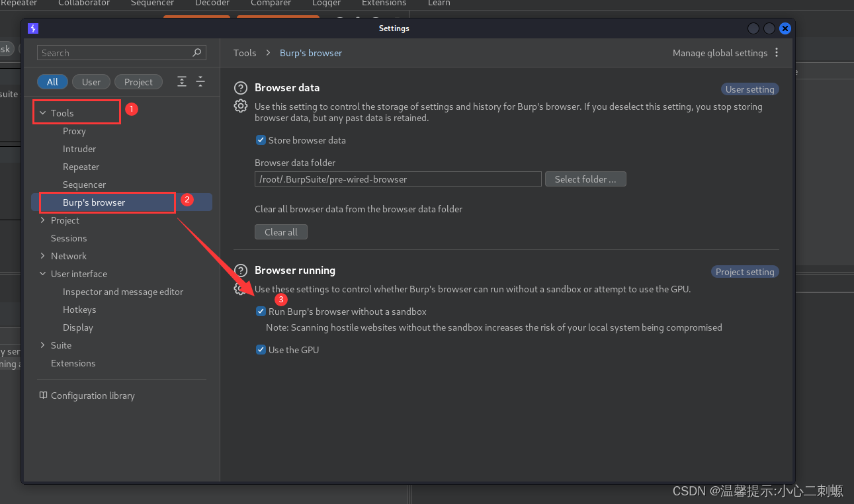Open the Intruder settings page

click(x=79, y=149)
